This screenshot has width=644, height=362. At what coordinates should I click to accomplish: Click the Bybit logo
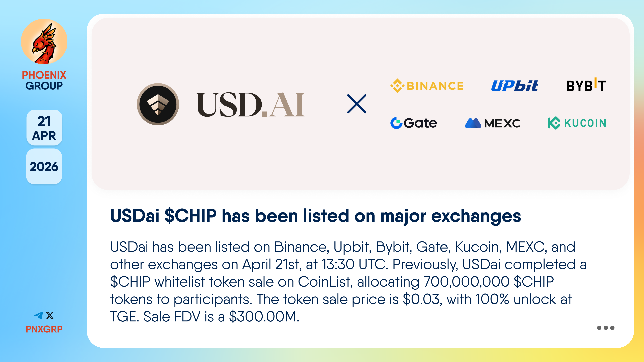[586, 85]
